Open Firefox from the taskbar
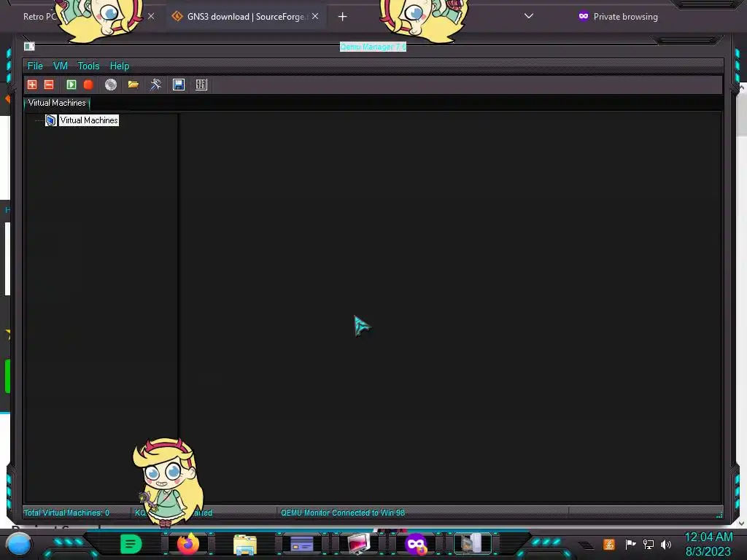Screen dimensions: 747x560 (x=188, y=544)
